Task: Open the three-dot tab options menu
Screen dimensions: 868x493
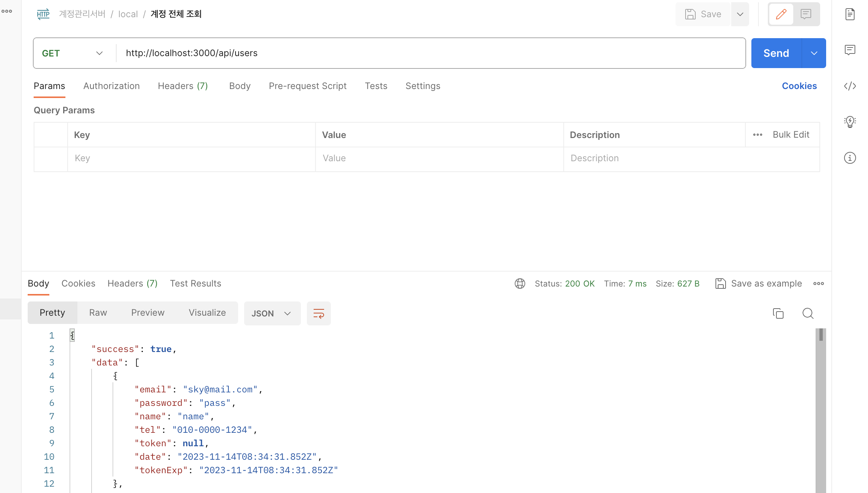Action: coord(7,11)
